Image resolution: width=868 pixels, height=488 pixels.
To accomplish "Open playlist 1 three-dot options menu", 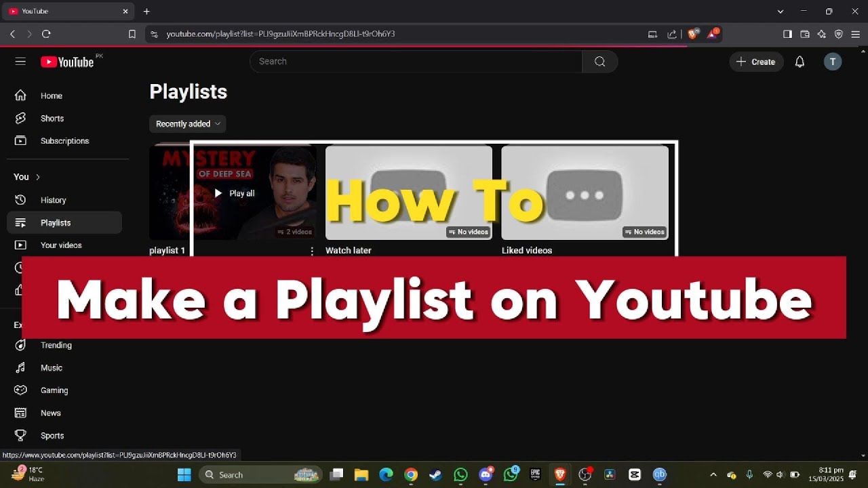I will pos(312,251).
